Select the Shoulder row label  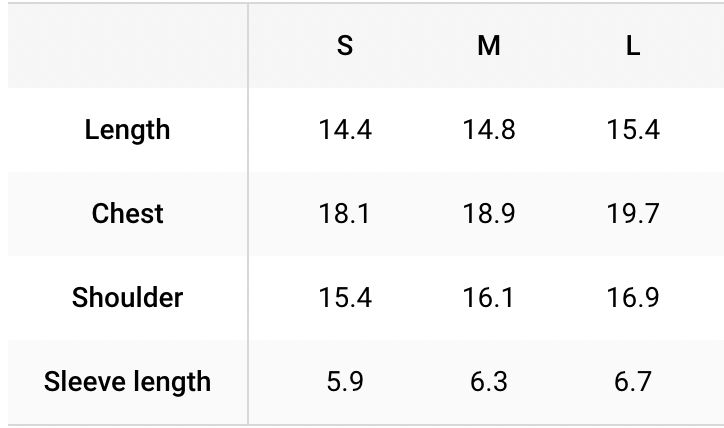point(127,298)
